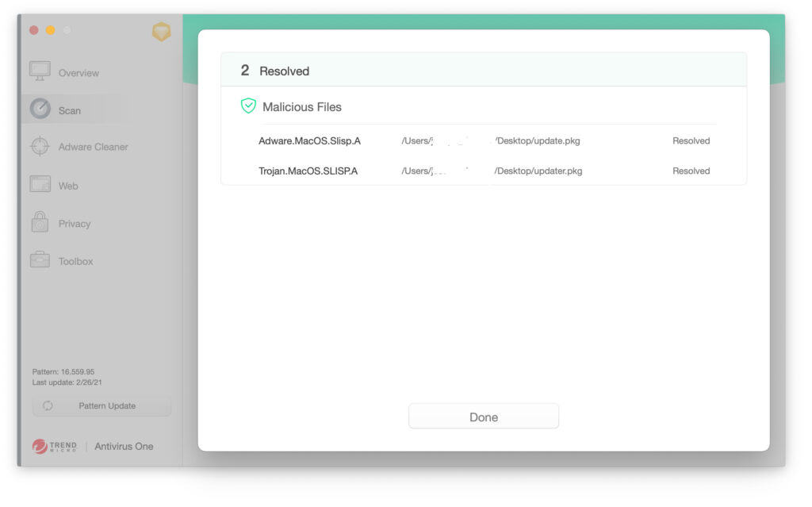Click Resolved status in the Trojan row
The image size is (812, 507).
coord(691,171)
